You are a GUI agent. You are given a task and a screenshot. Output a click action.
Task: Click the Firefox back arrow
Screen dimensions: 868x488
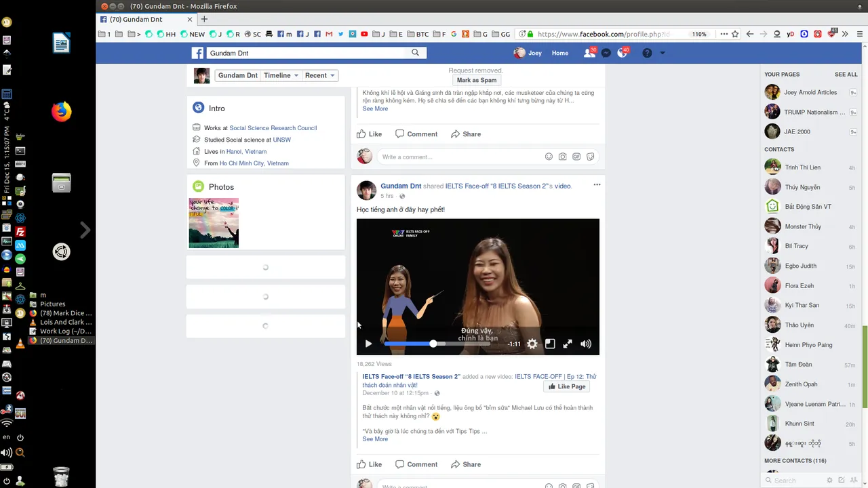click(750, 34)
